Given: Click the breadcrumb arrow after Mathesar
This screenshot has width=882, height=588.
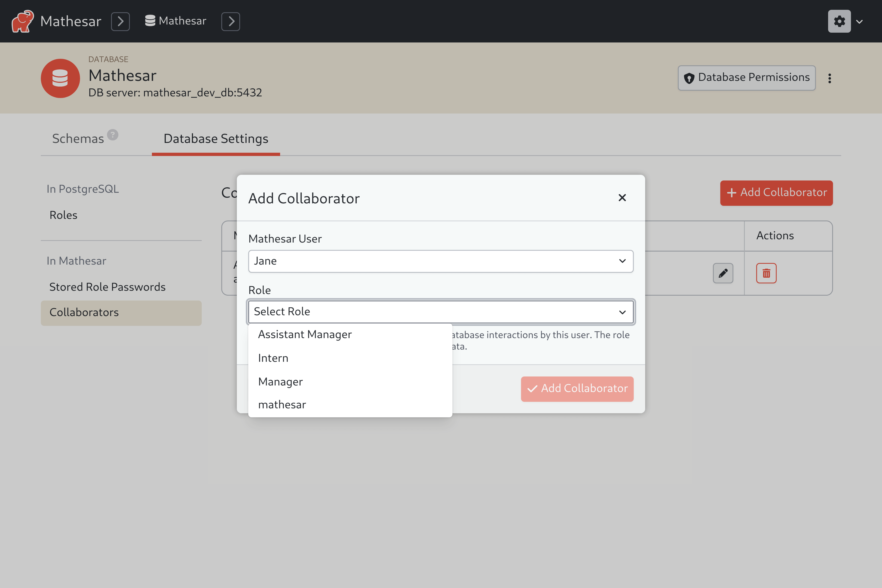Looking at the screenshot, I should pyautogui.click(x=120, y=22).
